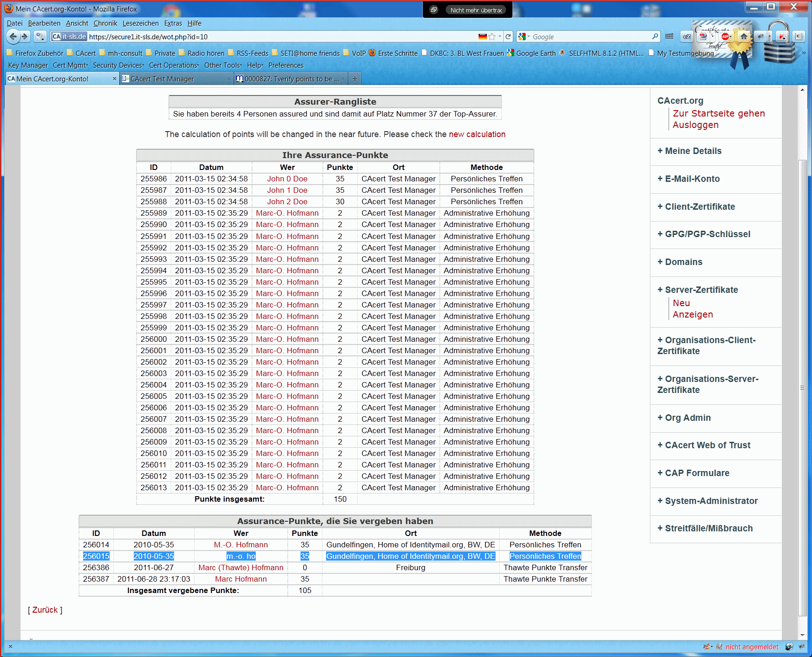This screenshot has width=812, height=657.
Task: Open a new tab with the plus button
Action: (354, 79)
